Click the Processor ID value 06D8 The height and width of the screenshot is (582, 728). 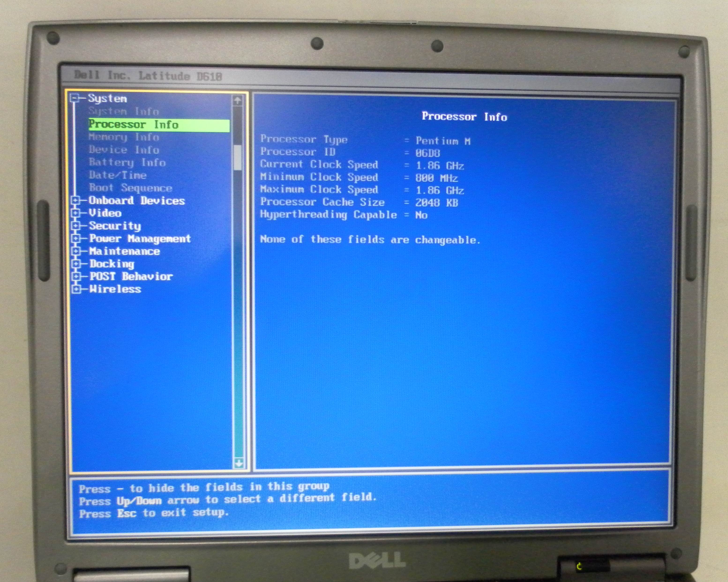[x=427, y=153]
